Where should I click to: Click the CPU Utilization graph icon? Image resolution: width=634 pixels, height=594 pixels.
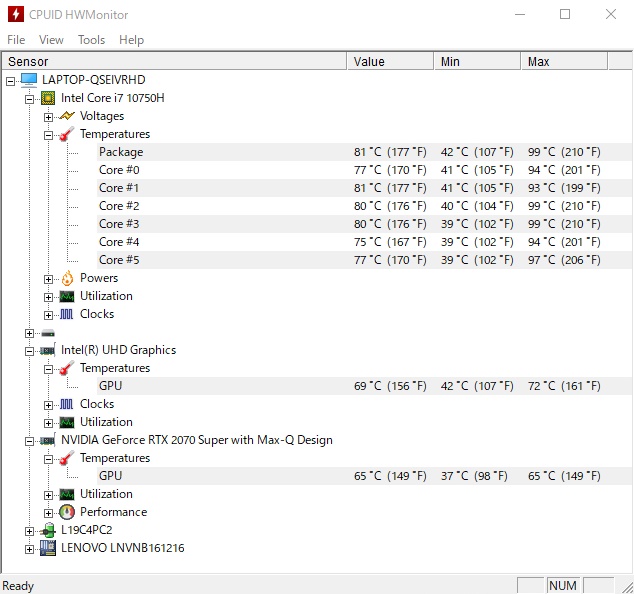tap(67, 296)
